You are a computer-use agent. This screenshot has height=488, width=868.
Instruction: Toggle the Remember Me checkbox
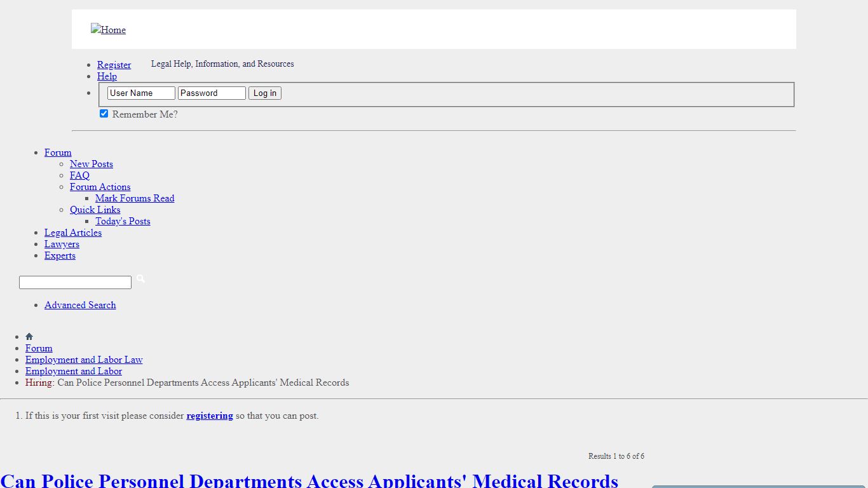pyautogui.click(x=104, y=114)
